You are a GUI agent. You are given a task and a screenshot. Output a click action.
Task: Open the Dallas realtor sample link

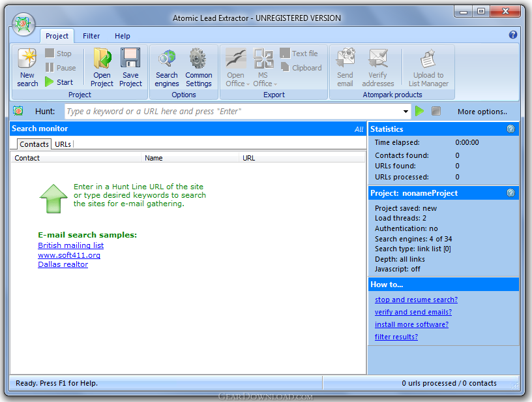click(x=63, y=264)
